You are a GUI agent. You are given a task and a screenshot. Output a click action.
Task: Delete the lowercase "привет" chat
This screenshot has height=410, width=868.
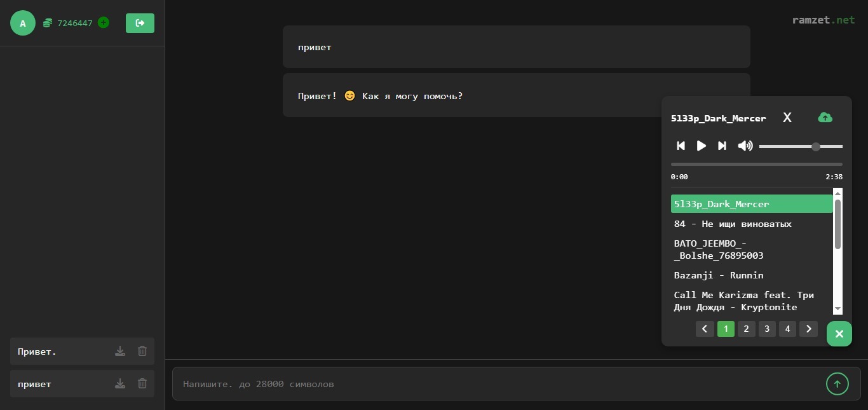point(142,383)
